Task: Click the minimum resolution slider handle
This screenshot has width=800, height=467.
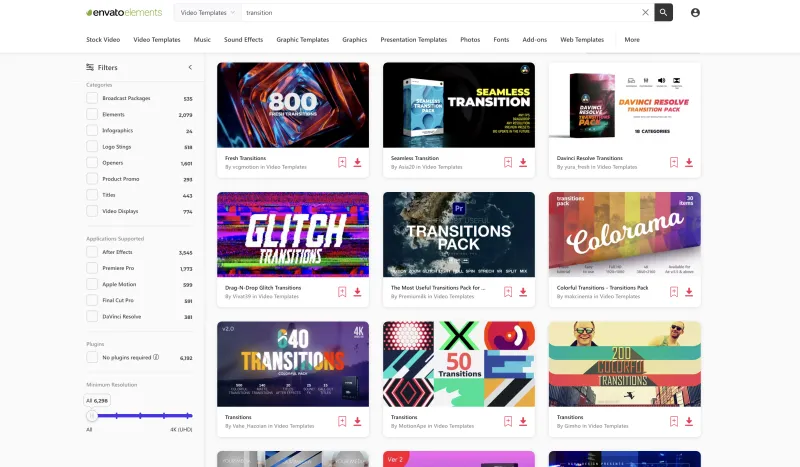Action: coord(92,415)
